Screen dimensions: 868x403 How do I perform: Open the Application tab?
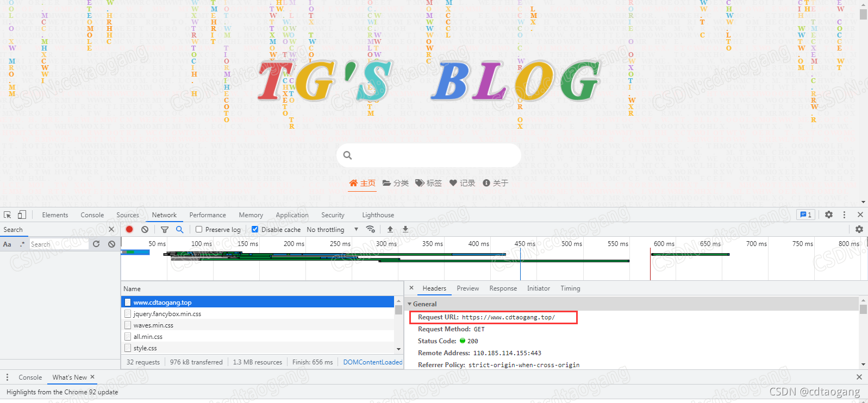tap(292, 215)
